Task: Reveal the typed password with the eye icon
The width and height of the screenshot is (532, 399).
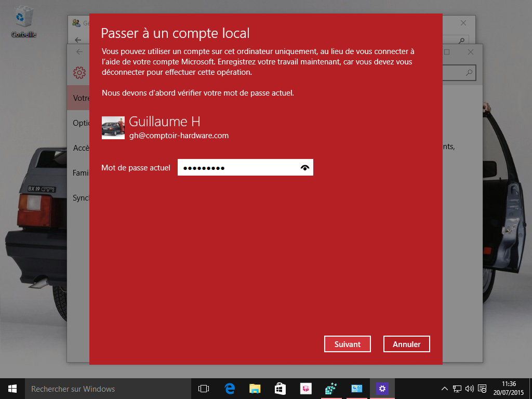Action: [x=304, y=167]
